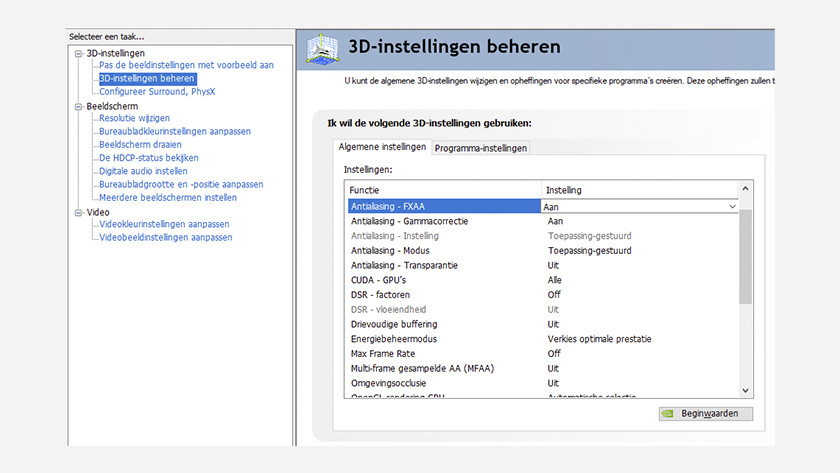Open Digitale audio instellen
Screen dimensions: 840x473
click(143, 172)
